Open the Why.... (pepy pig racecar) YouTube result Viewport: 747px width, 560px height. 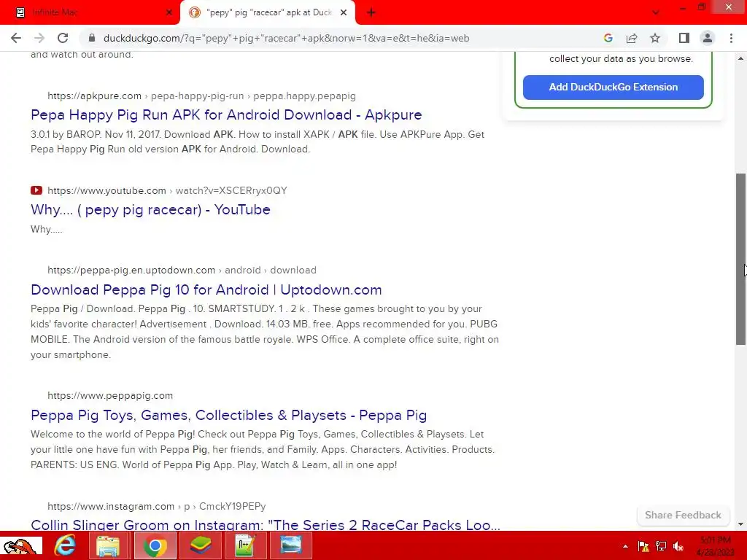click(150, 209)
